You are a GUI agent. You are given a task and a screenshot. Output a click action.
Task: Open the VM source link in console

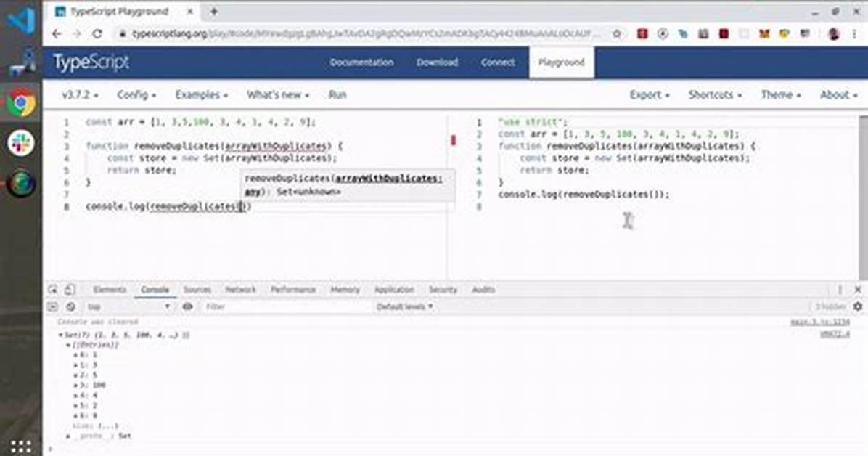(x=834, y=334)
